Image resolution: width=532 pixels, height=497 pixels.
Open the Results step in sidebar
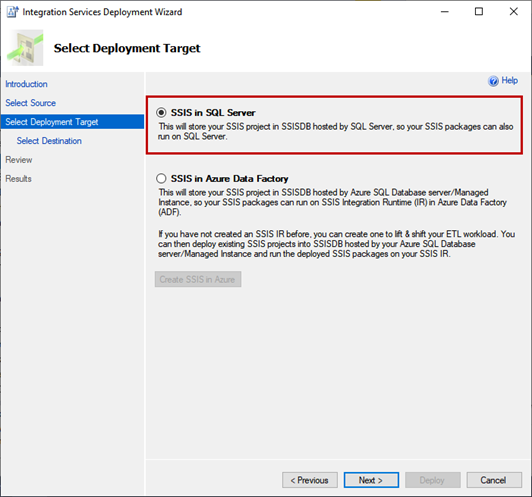pyautogui.click(x=18, y=179)
